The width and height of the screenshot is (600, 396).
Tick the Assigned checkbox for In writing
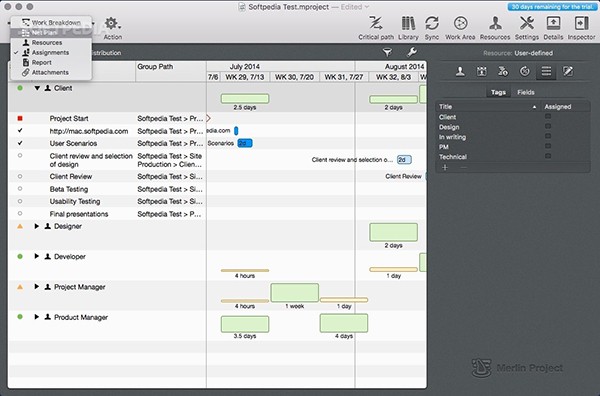point(548,136)
